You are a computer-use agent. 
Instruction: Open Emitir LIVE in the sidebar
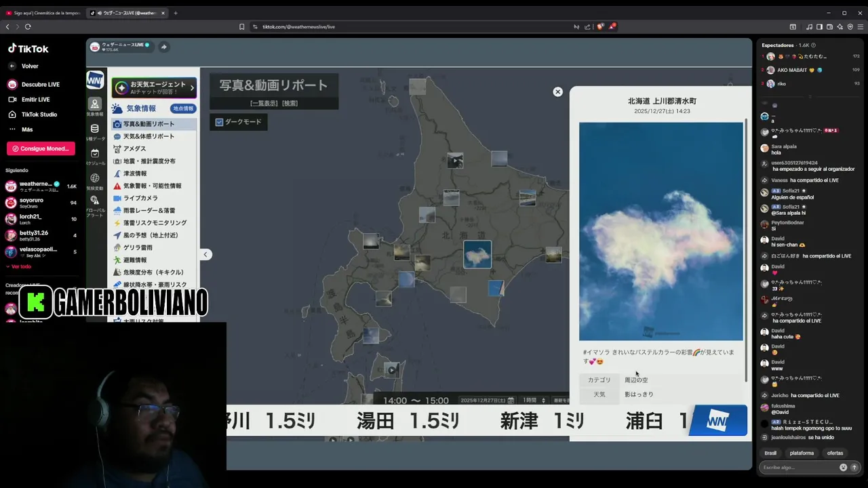28,100
